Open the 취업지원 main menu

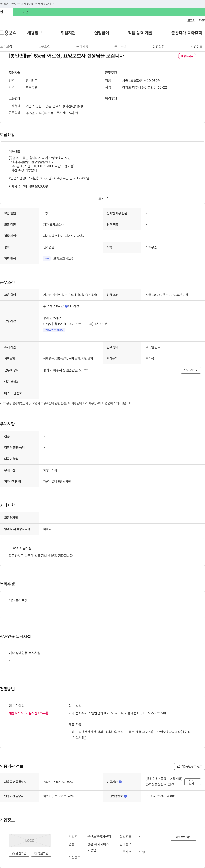(68, 33)
